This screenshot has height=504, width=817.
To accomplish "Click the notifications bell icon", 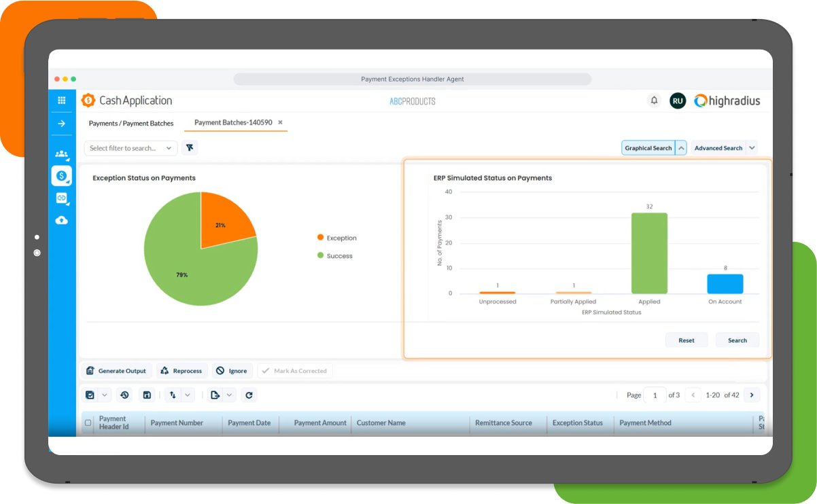I will [x=654, y=100].
